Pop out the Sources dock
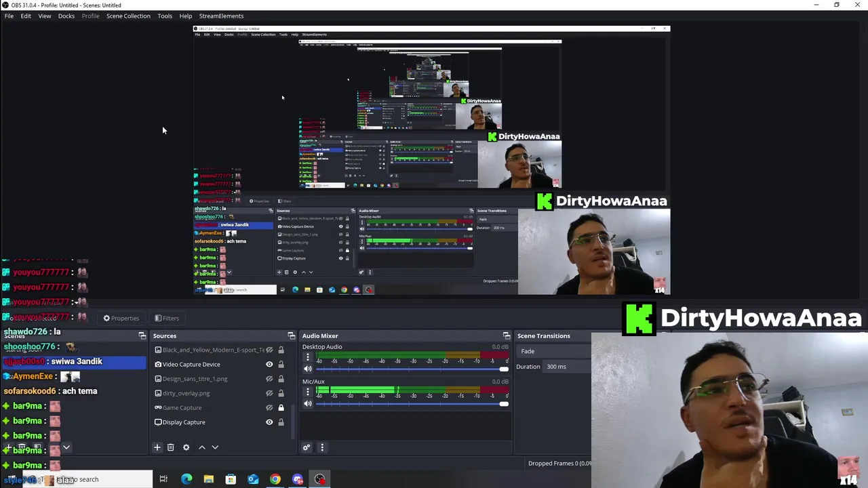Image resolution: width=868 pixels, height=488 pixels. 291,335
